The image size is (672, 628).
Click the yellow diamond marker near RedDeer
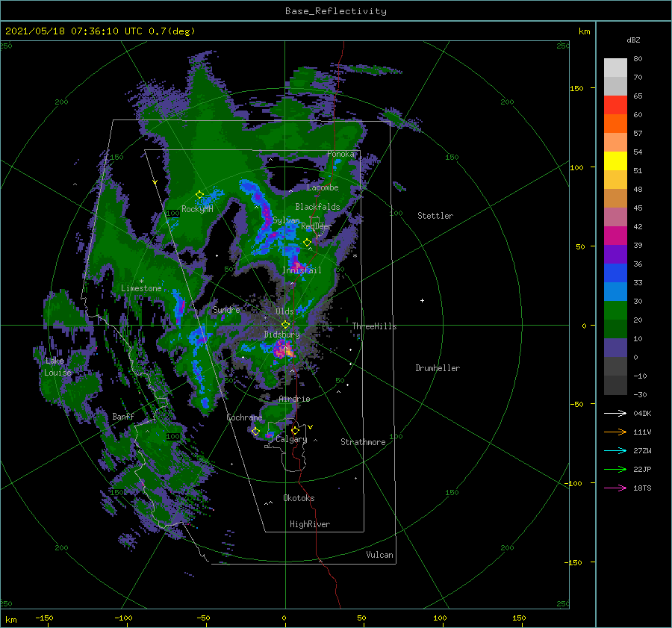coord(307,242)
